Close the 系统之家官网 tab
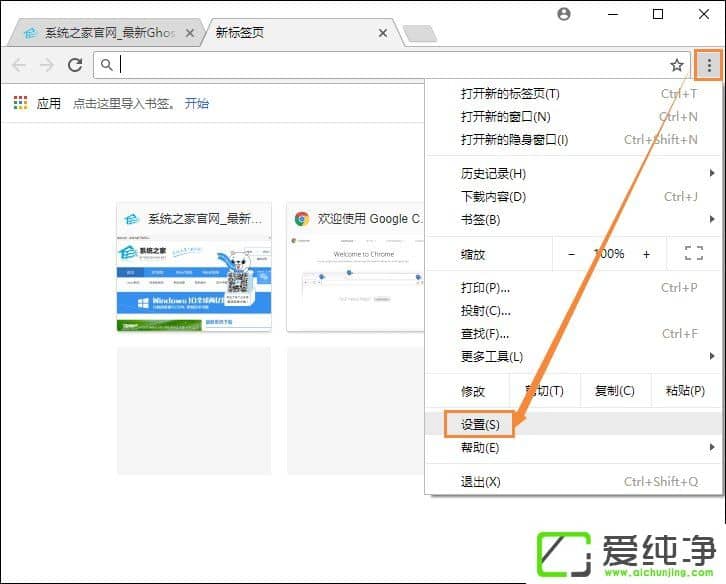The height and width of the screenshot is (584, 726). [189, 33]
